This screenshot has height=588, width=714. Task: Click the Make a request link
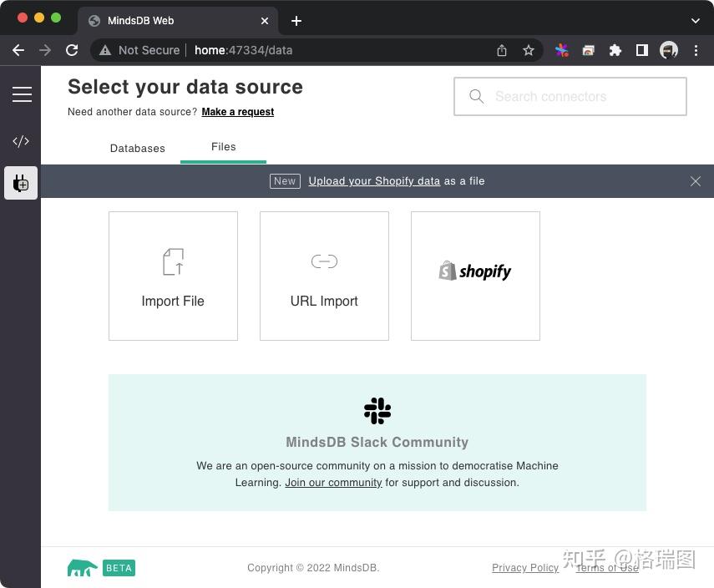(x=238, y=112)
